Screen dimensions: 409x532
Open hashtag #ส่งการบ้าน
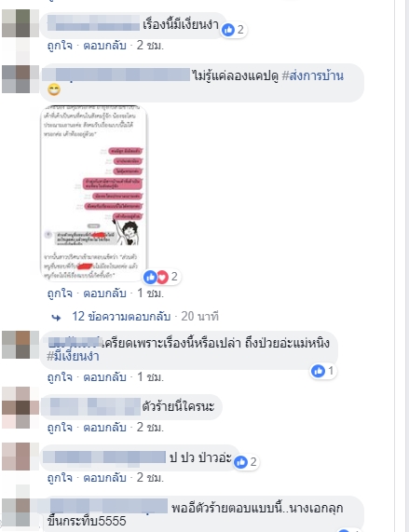point(313,75)
